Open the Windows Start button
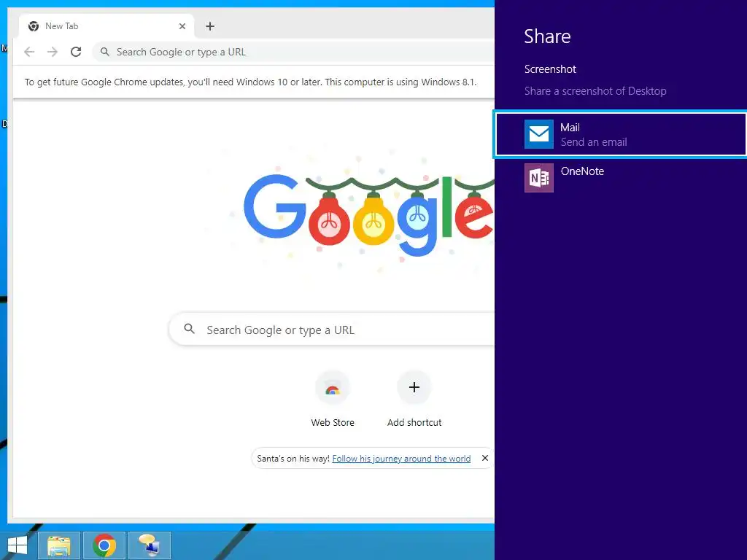Screen dimensions: 747x560 pyautogui.click(x=18, y=545)
